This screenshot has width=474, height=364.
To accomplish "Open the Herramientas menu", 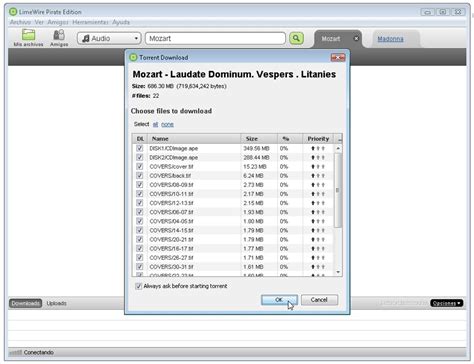I will 90,22.
